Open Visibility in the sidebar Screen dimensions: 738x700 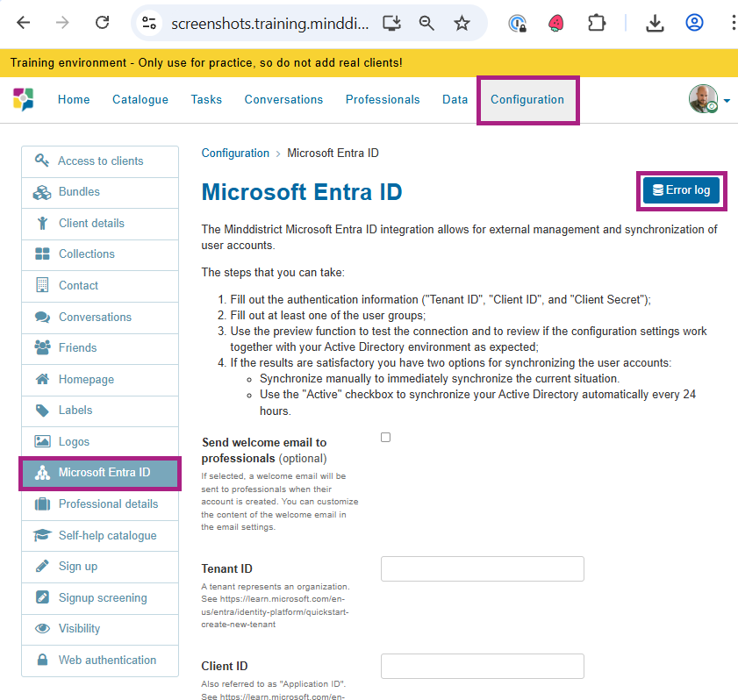(x=100, y=629)
